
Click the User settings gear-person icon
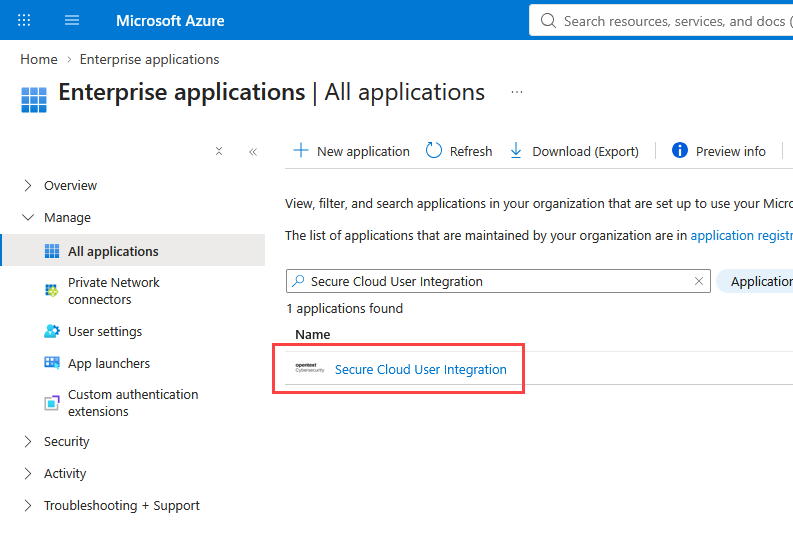coord(52,331)
